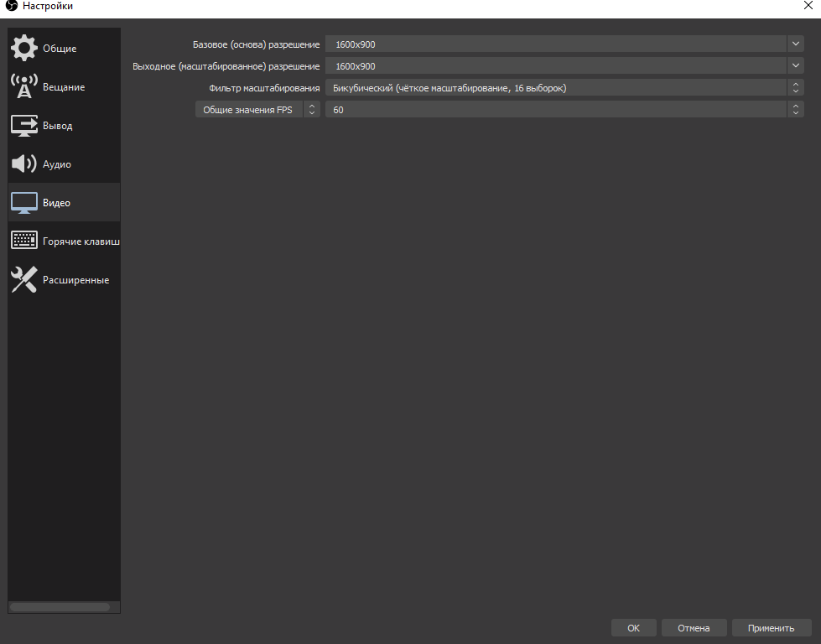Switch to the Аудио settings tab
Image resolution: width=821 pixels, height=644 pixels.
57,164
